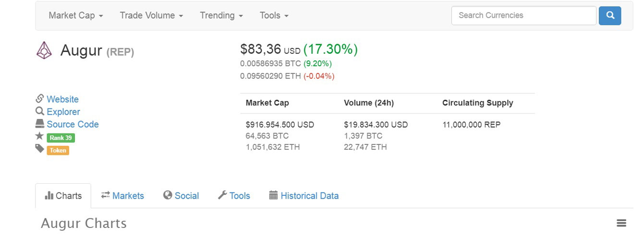Open the Market Cap dropdown menu
644x238 pixels.
coord(76,15)
